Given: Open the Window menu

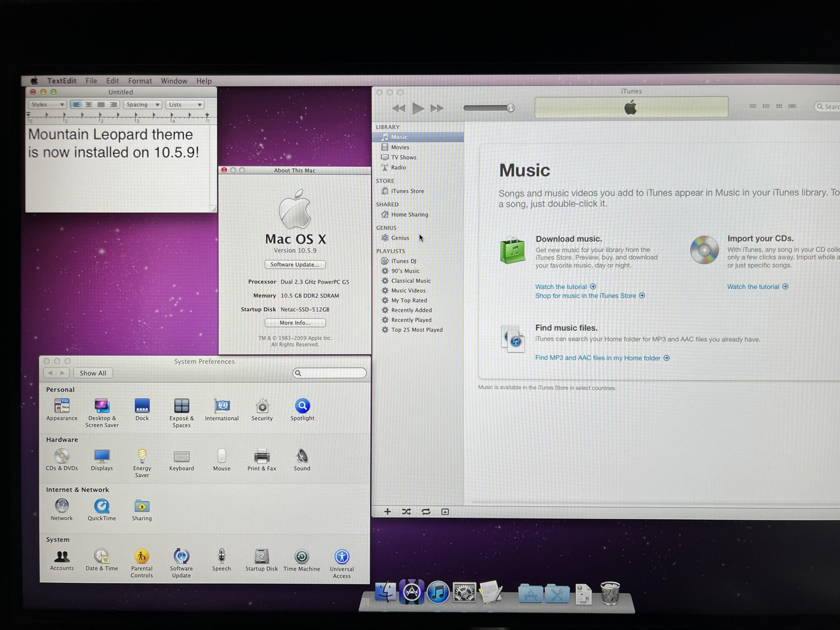Looking at the screenshot, I should coord(174,81).
